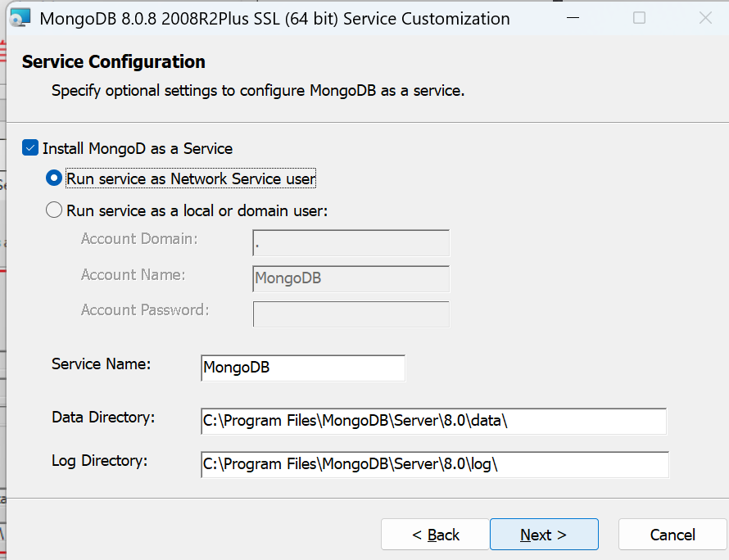The image size is (729, 560).
Task: Edit the Log Directory path field
Action: pyautogui.click(x=435, y=464)
